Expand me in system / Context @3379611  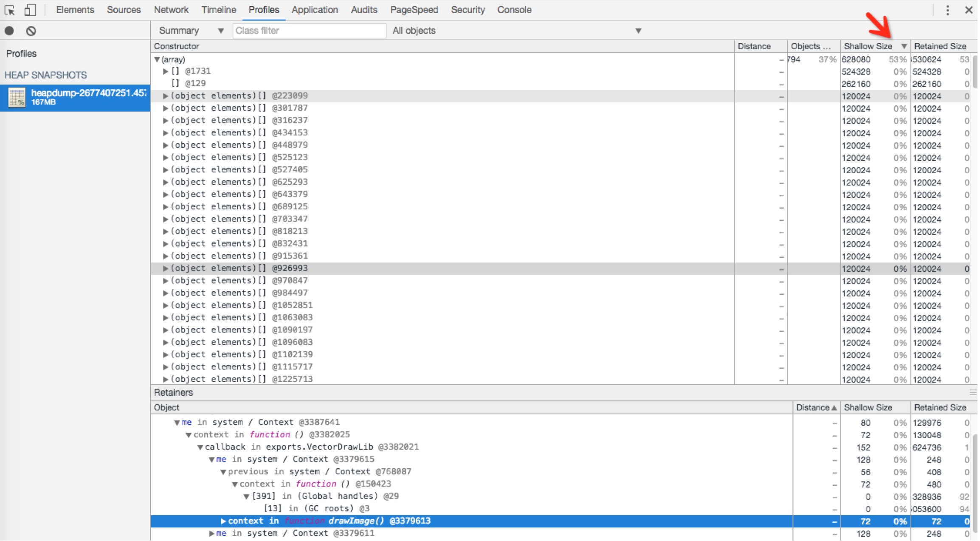coord(211,533)
